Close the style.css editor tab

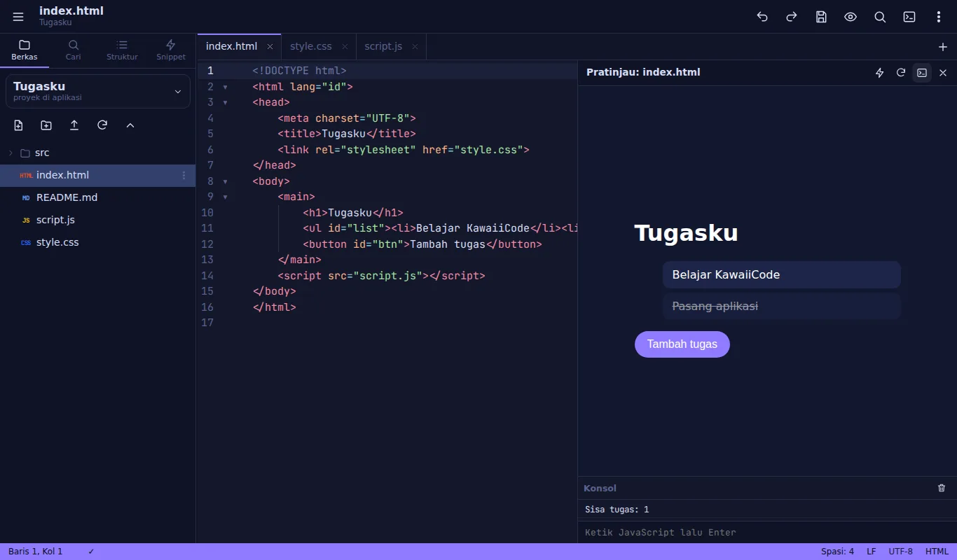(x=345, y=47)
